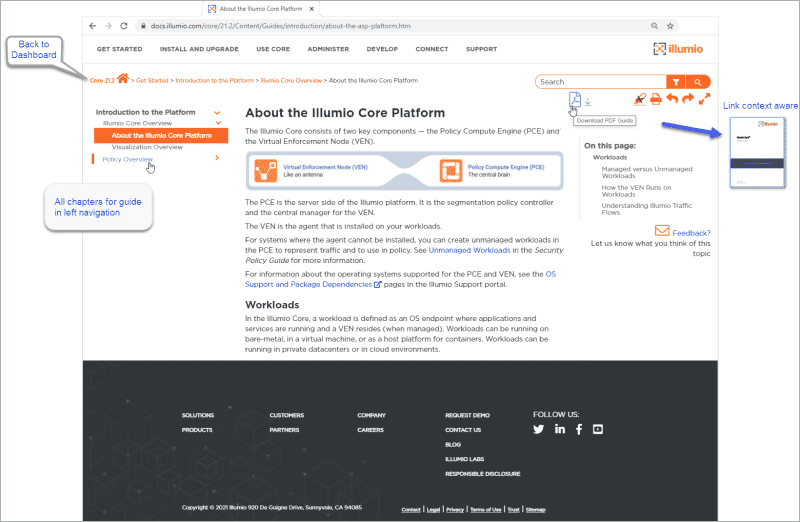Click Introduction to the Platform breadcrumb

pos(214,81)
